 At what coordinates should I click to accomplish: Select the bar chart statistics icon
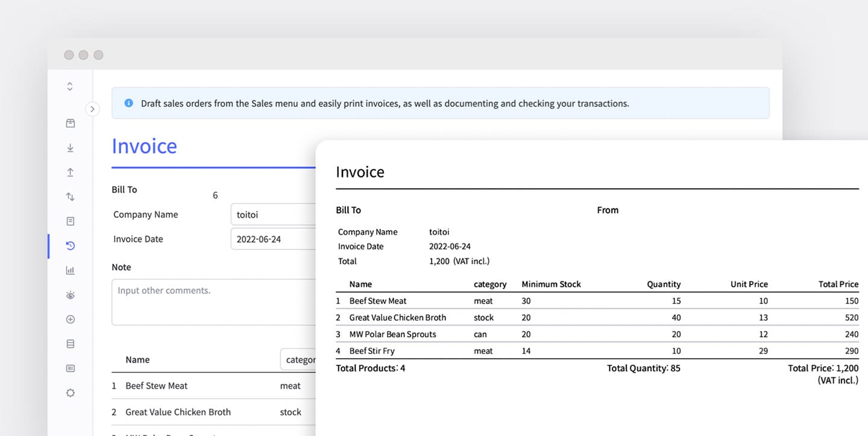[x=70, y=270]
